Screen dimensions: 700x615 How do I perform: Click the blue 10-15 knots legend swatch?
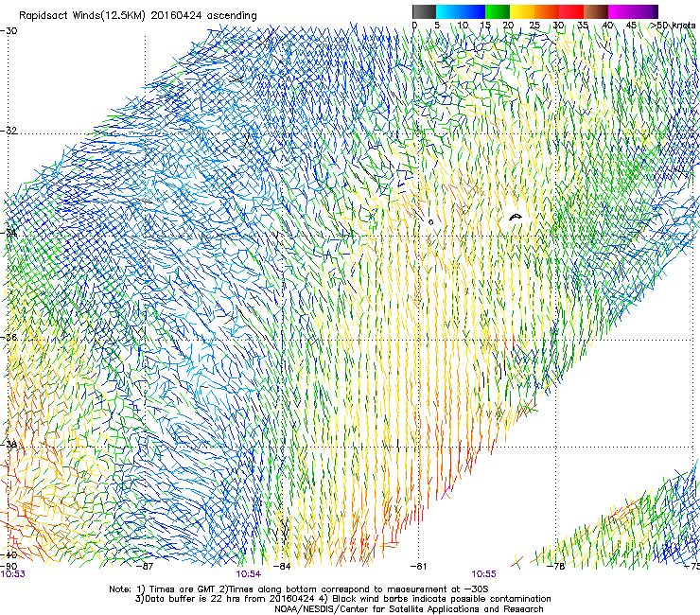(x=473, y=11)
